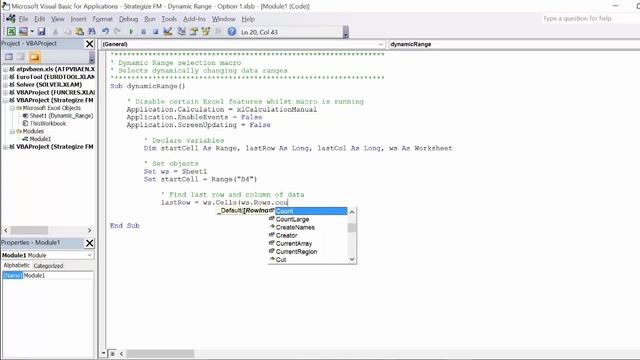The image size is (640, 360).
Task: Expand the EuroTool project node
Action: tap(5, 77)
